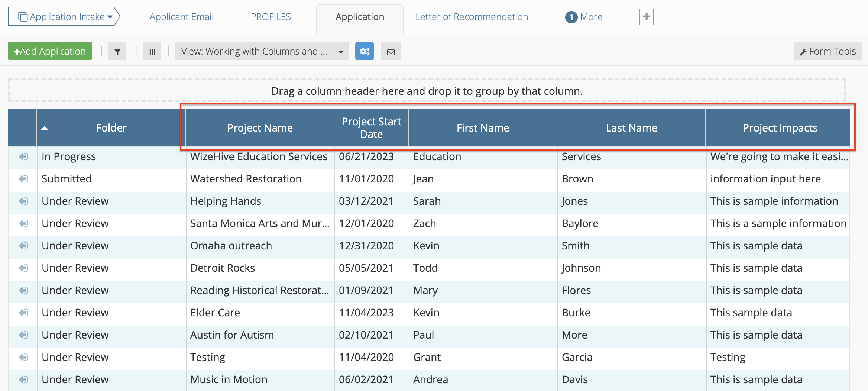This screenshot has height=391, width=868.
Task: Switch to the PROFILES tab
Action: (x=271, y=16)
